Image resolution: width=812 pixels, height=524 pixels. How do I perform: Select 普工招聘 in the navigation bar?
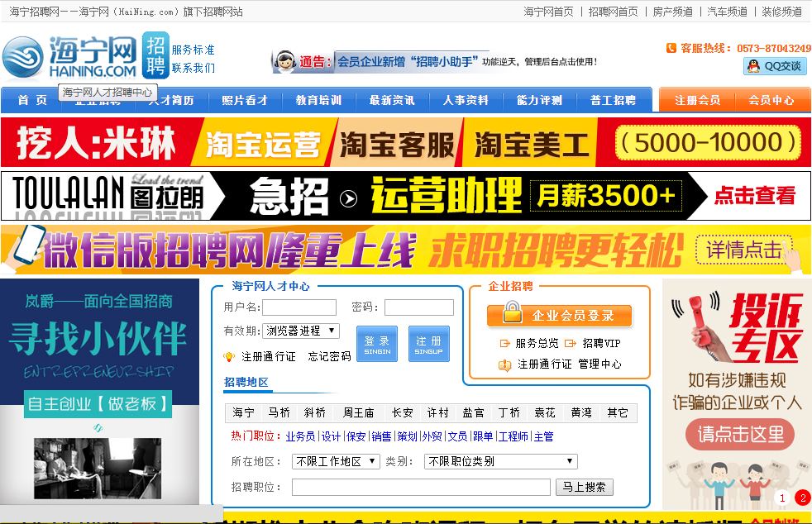[x=614, y=101]
